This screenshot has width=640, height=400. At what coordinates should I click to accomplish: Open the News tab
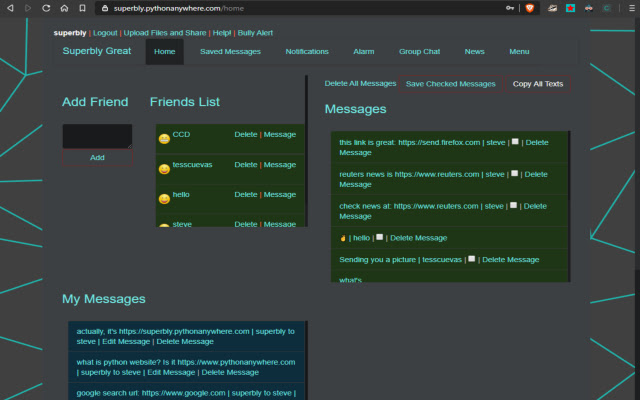474,52
